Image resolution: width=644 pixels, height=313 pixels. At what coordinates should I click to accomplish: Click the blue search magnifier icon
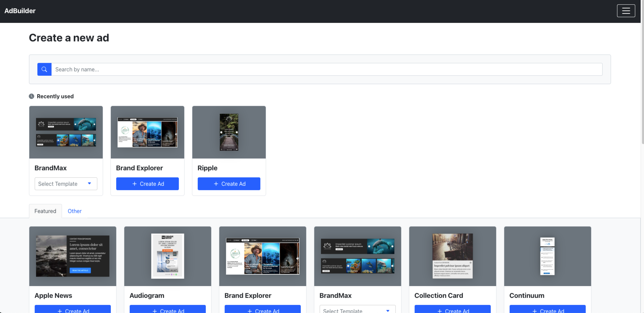[44, 69]
